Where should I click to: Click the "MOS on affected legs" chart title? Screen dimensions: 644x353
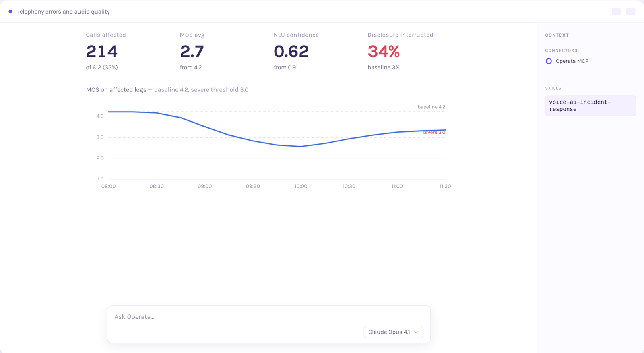(116, 90)
